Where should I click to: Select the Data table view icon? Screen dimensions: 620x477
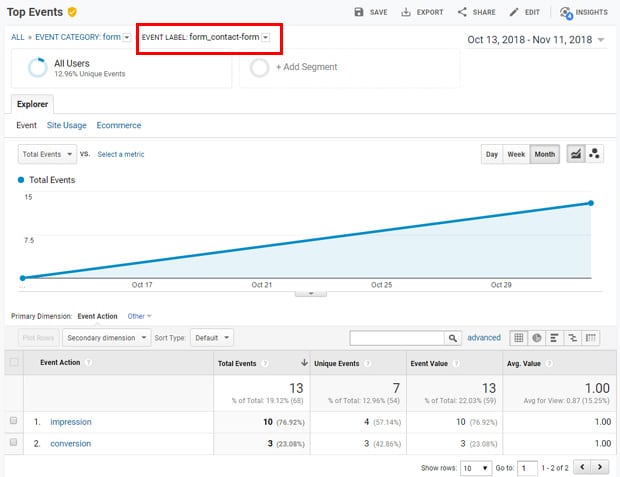click(518, 338)
